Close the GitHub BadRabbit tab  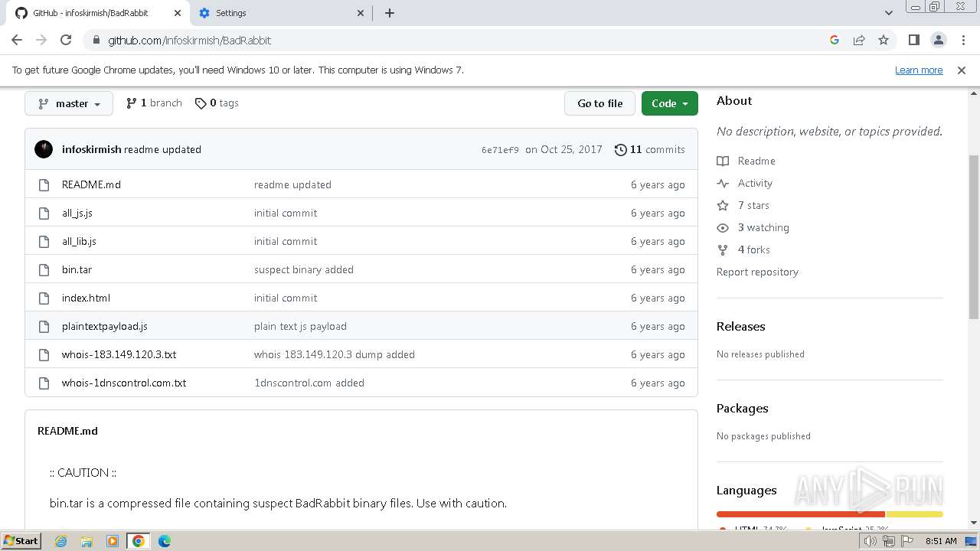coord(177,13)
